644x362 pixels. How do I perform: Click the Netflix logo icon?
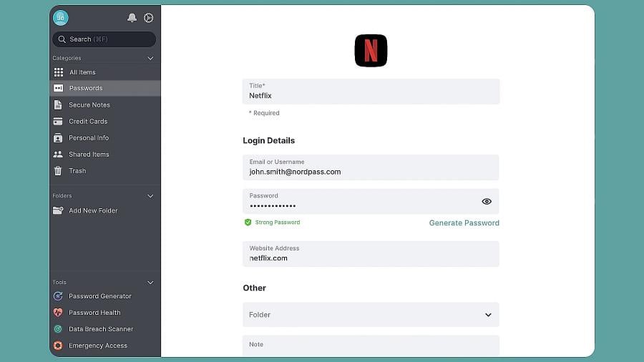click(x=371, y=51)
